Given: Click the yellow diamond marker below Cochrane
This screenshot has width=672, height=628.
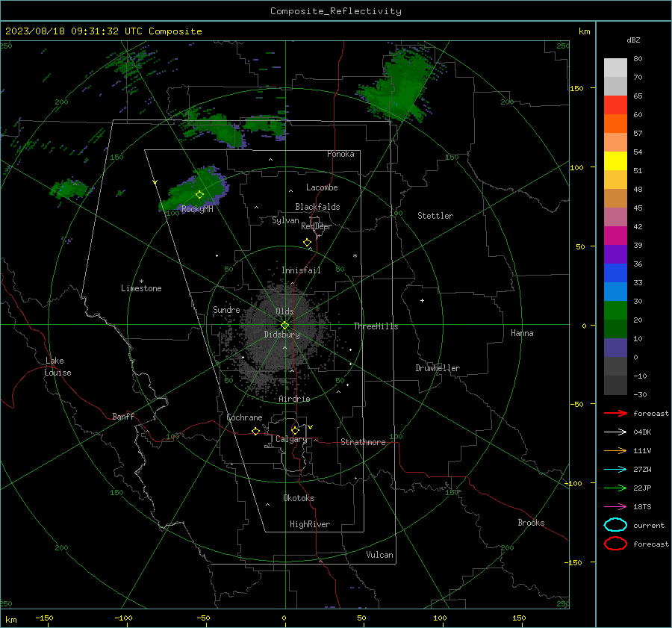Looking at the screenshot, I should [256, 431].
